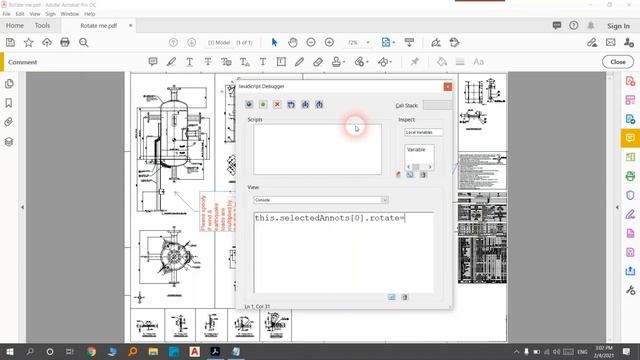The image size is (640, 360).
Task: Open Windows Start menu
Action: pos(10,352)
